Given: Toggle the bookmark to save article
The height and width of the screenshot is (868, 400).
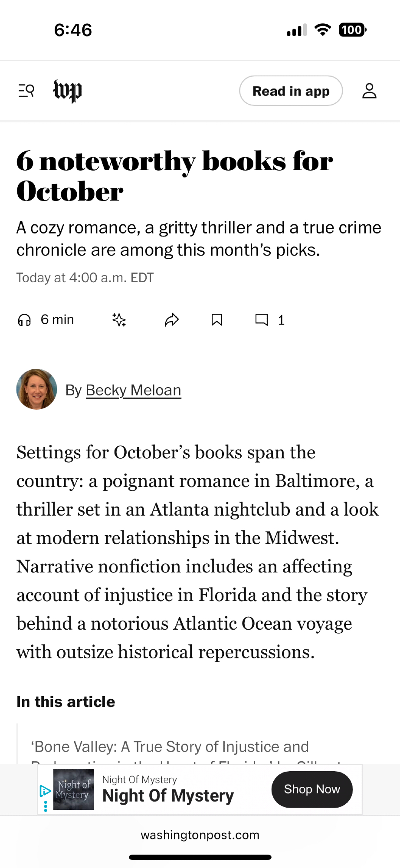Looking at the screenshot, I should [216, 320].
